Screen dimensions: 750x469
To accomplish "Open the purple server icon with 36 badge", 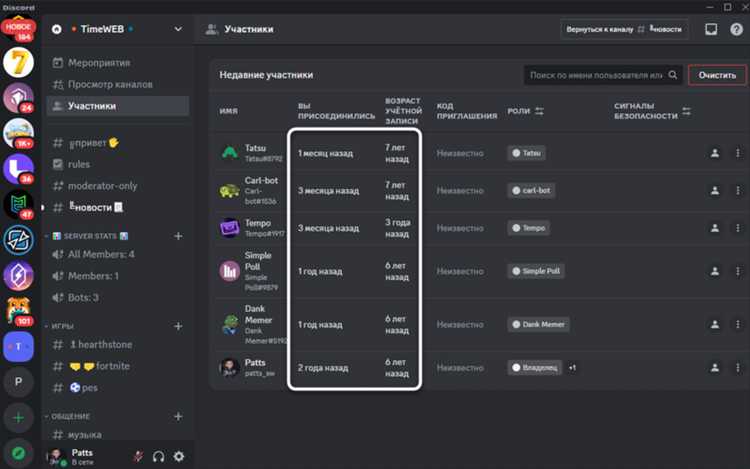I will (18, 169).
